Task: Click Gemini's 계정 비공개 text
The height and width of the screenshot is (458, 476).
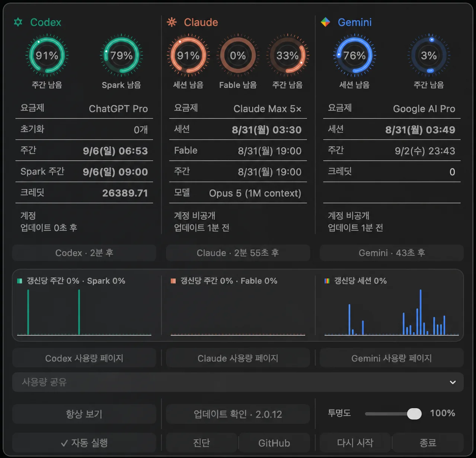Action: point(349,216)
